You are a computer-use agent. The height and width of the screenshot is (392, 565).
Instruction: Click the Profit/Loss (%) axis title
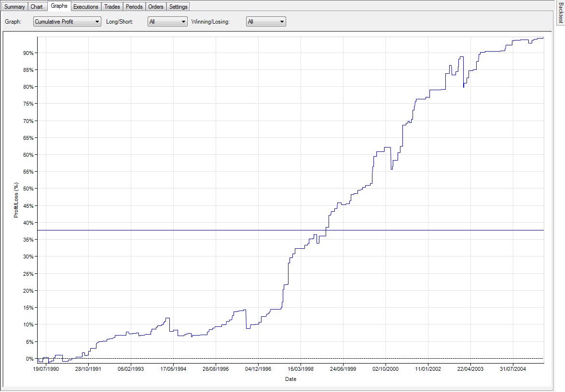click(x=16, y=200)
